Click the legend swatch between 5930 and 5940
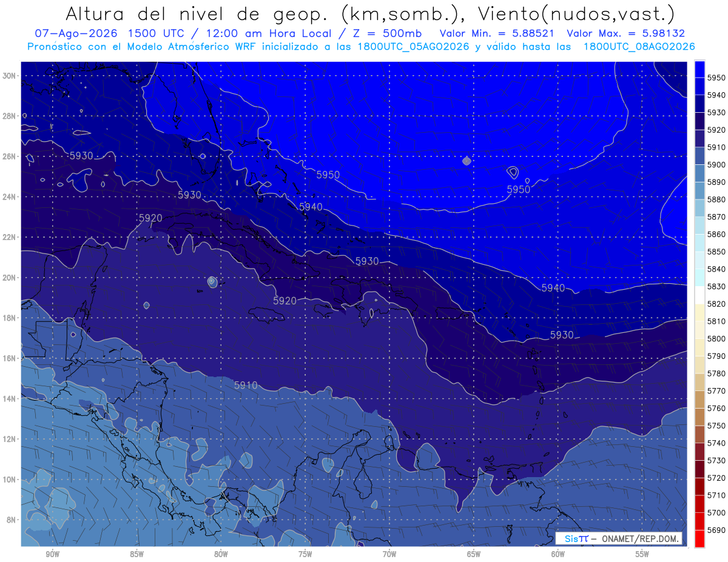The image size is (728, 562). click(x=699, y=104)
